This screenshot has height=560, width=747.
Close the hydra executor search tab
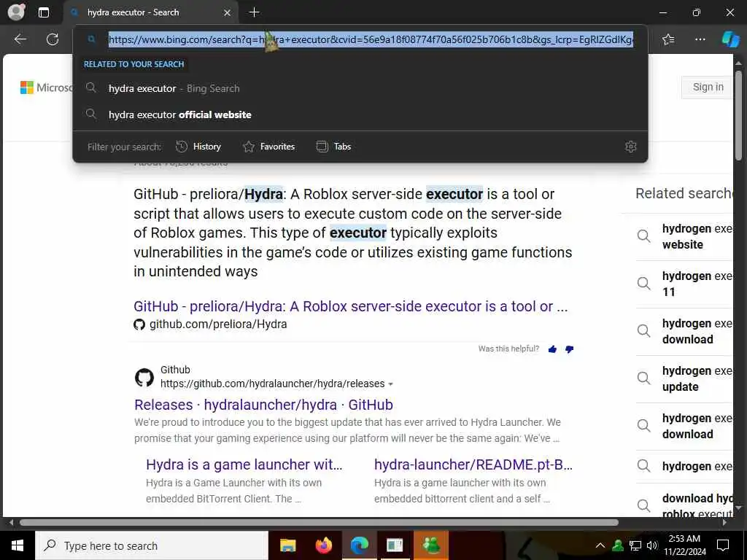point(228,13)
